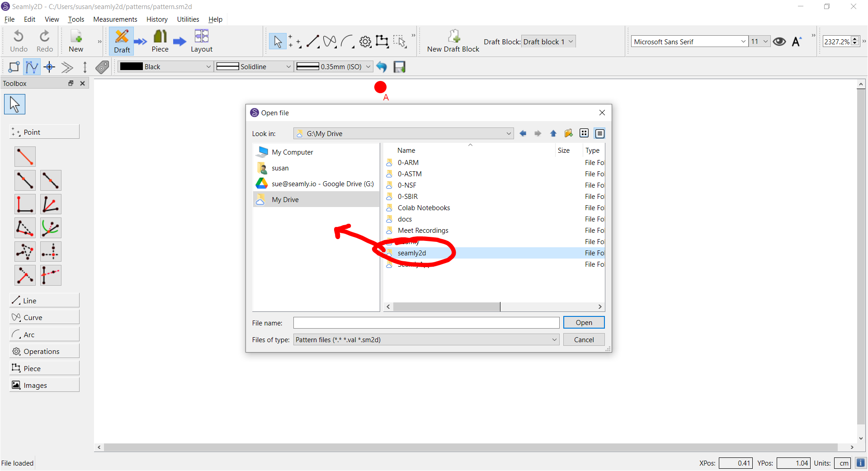Cancel the Open file dialog
This screenshot has height=471, width=868.
584,340
